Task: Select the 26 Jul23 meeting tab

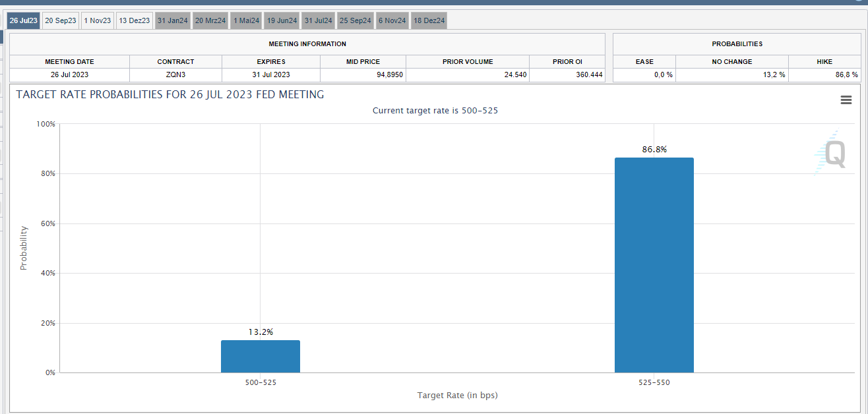Action: tap(23, 21)
